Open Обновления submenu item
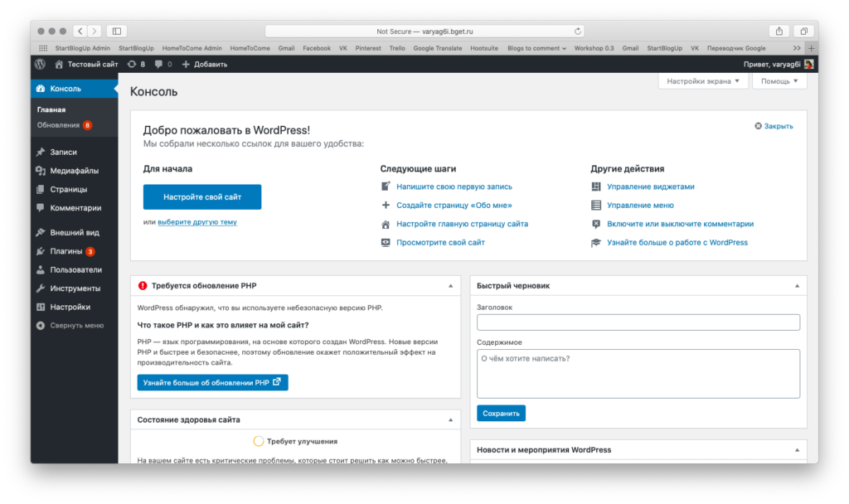Image resolution: width=849 pixels, height=504 pixels. point(58,125)
